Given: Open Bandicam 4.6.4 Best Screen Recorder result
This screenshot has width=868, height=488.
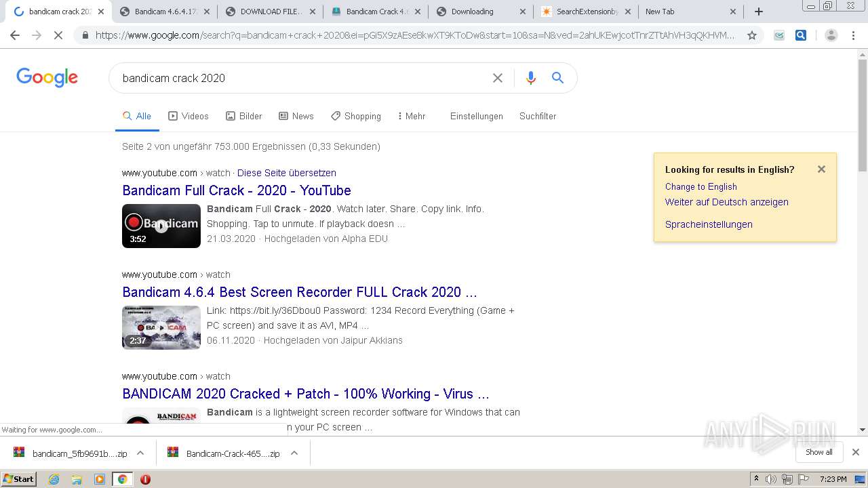Looking at the screenshot, I should coord(300,292).
